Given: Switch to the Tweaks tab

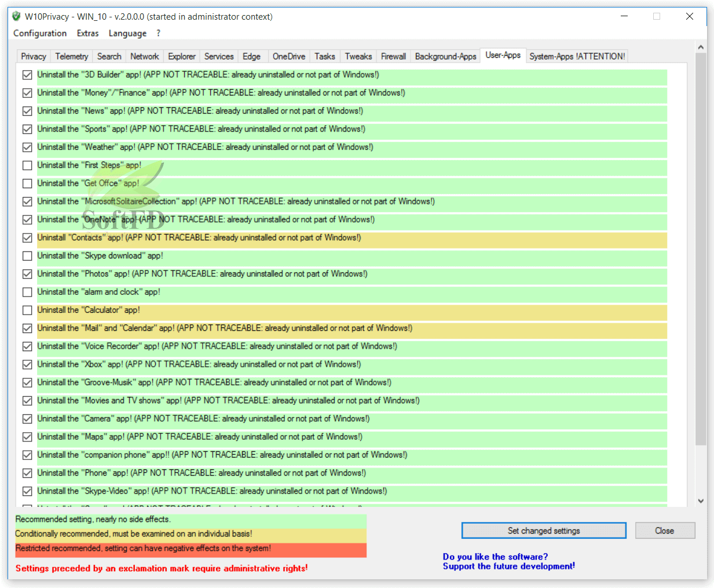Looking at the screenshot, I should click(358, 56).
